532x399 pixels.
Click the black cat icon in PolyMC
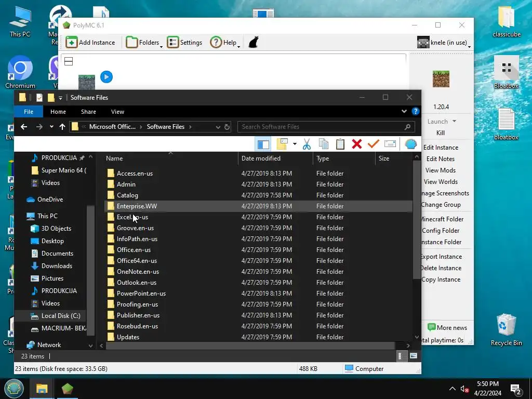[x=254, y=43]
